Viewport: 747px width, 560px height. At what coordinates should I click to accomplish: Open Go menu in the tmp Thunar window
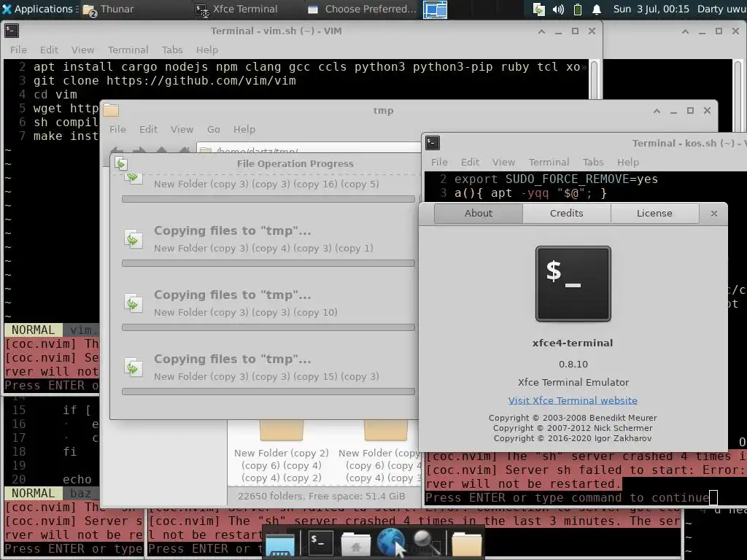coord(214,129)
